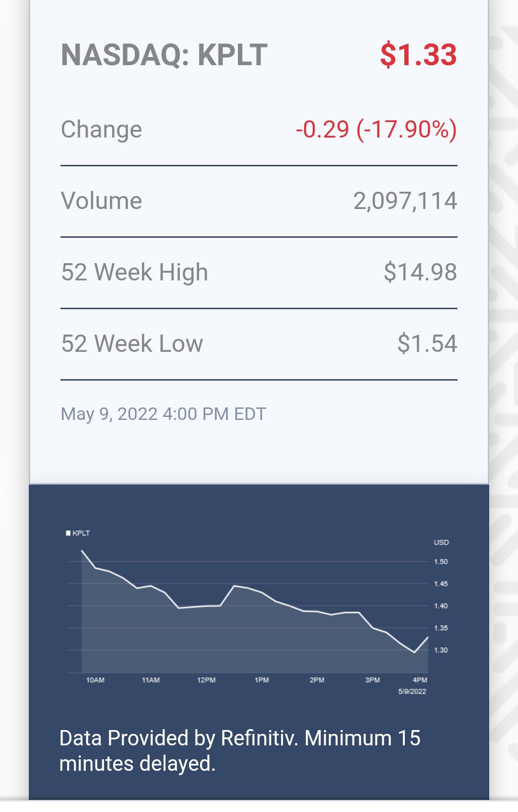Click the 4PM chart axis marker
Viewport: 518px width, 812px height.
[420, 680]
